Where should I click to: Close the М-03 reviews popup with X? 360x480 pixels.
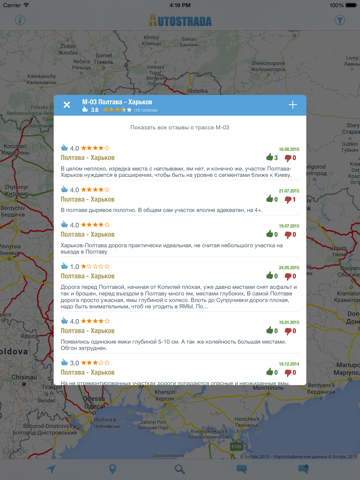coord(67,105)
